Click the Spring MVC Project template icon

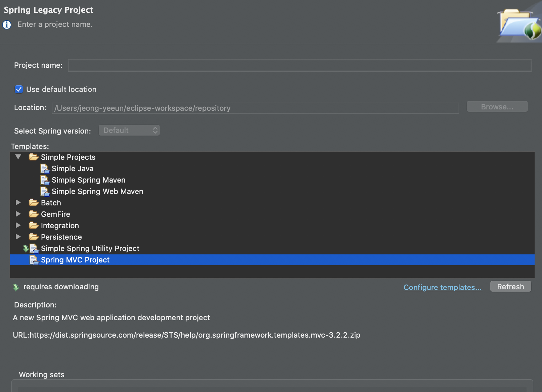tap(34, 260)
